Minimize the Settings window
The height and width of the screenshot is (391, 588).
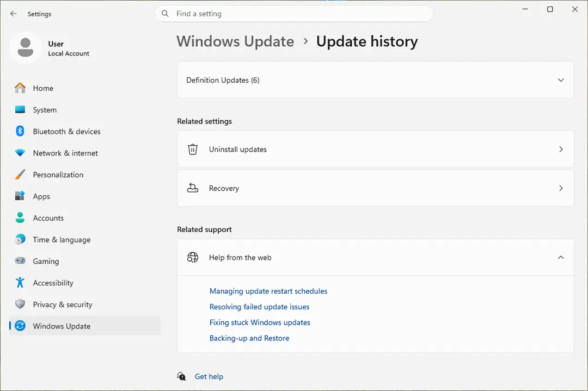(525, 9)
